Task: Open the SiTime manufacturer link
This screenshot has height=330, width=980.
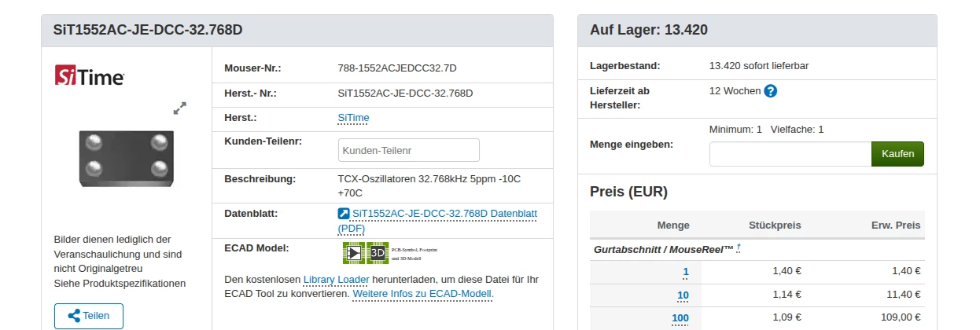Action: tap(353, 118)
